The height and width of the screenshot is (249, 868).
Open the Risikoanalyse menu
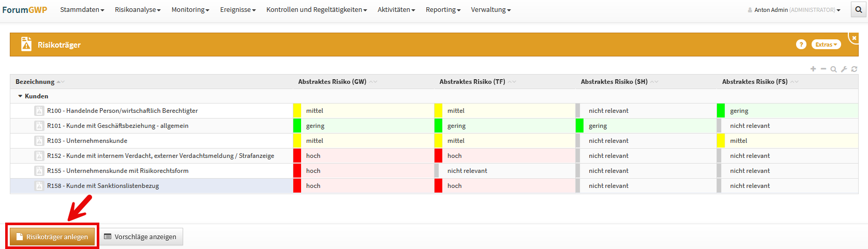pos(138,10)
